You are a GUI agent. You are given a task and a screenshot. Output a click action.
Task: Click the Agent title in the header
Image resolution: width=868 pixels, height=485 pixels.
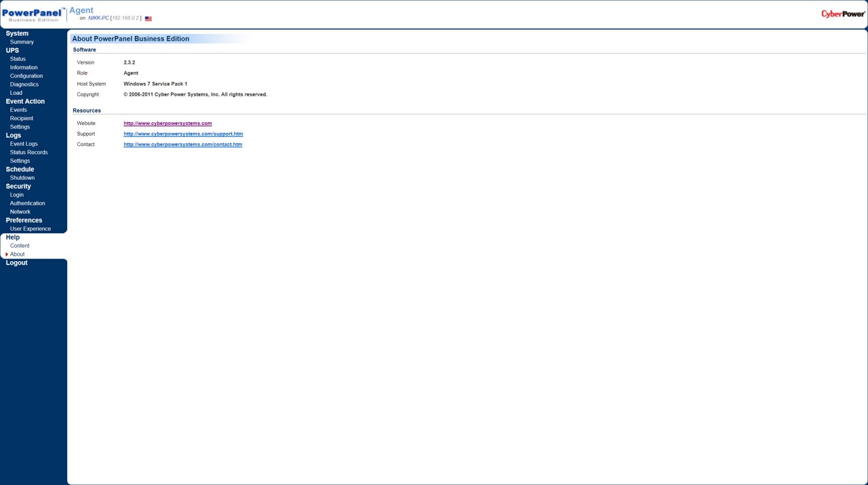81,10
